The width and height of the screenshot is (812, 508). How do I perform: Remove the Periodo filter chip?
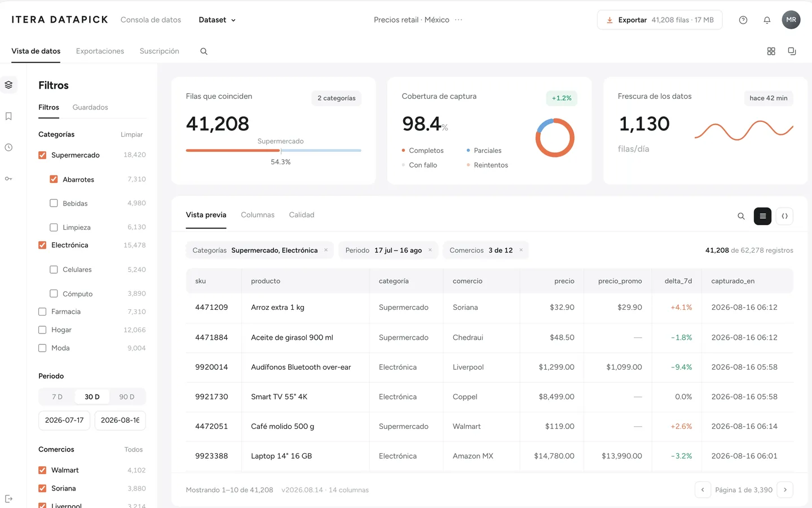pos(430,250)
